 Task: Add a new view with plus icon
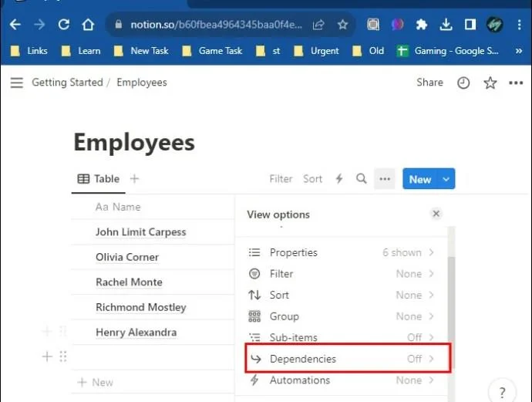click(134, 178)
